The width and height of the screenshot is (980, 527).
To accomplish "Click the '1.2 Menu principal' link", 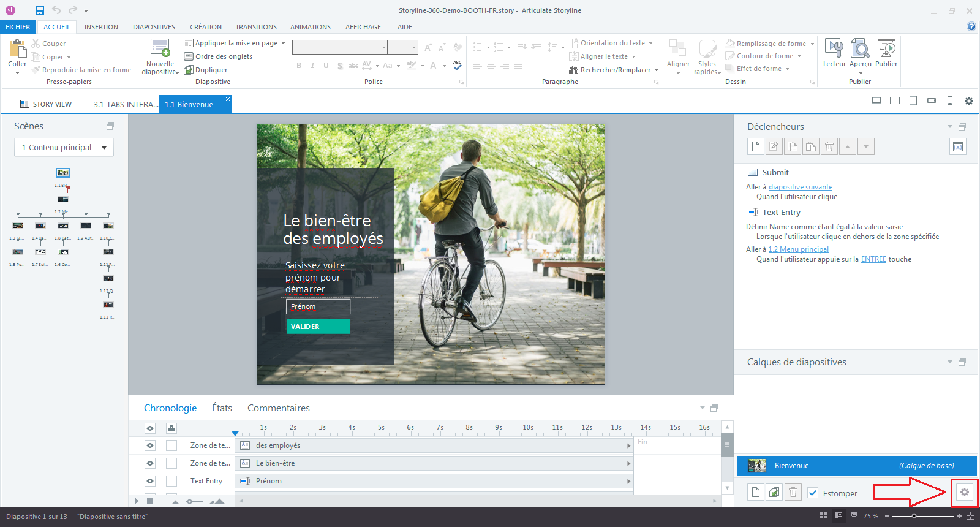I will point(798,249).
